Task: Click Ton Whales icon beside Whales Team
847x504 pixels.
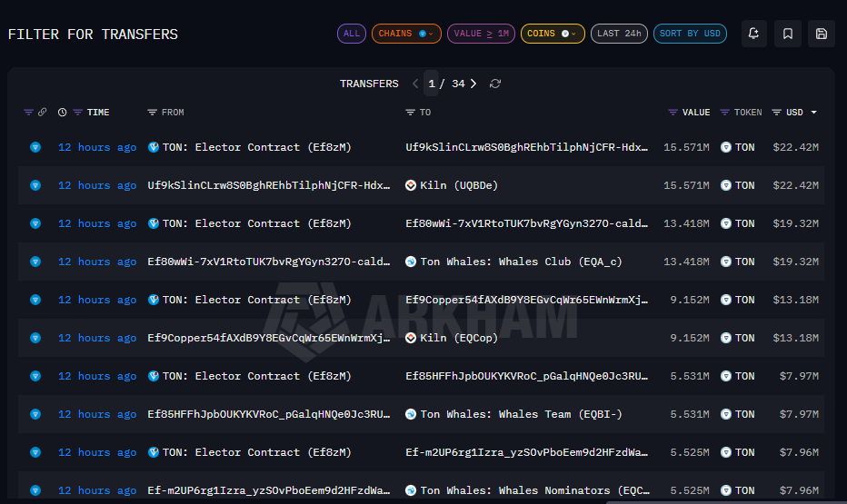Action: 411,414
